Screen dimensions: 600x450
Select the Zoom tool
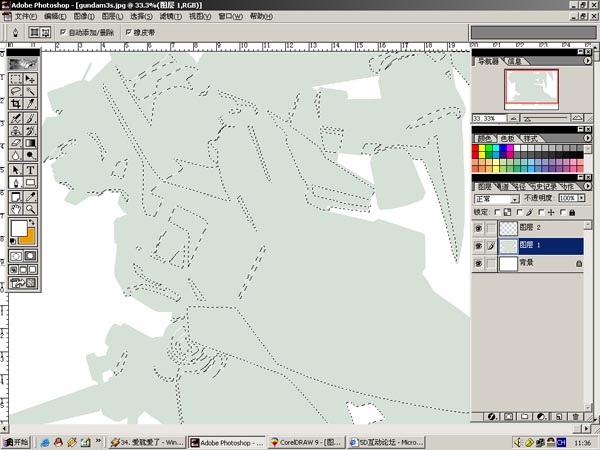pos(30,209)
